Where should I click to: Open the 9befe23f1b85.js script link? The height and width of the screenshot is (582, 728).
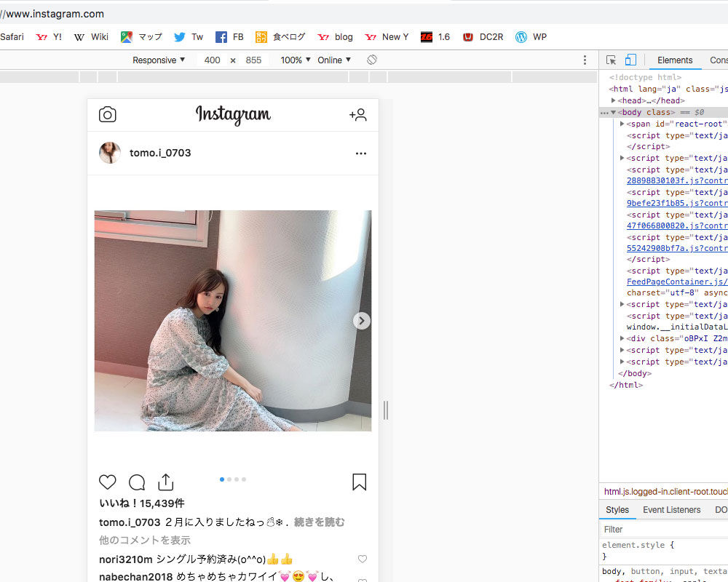pyautogui.click(x=677, y=203)
